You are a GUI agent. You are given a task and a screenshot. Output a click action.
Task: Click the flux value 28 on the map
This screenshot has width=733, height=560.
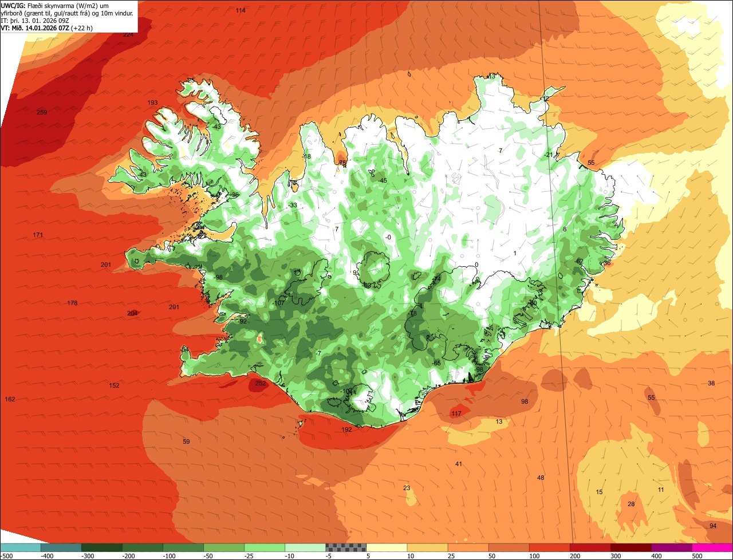pos(631,504)
